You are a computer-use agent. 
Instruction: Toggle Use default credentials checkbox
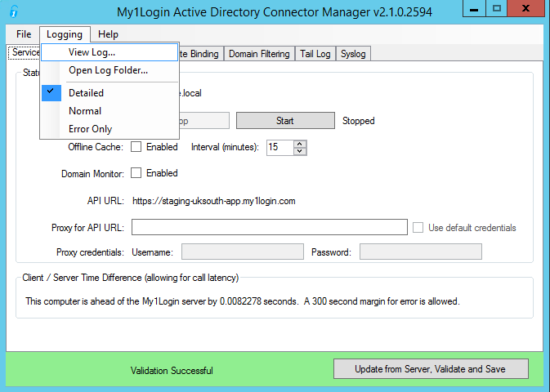coord(418,228)
